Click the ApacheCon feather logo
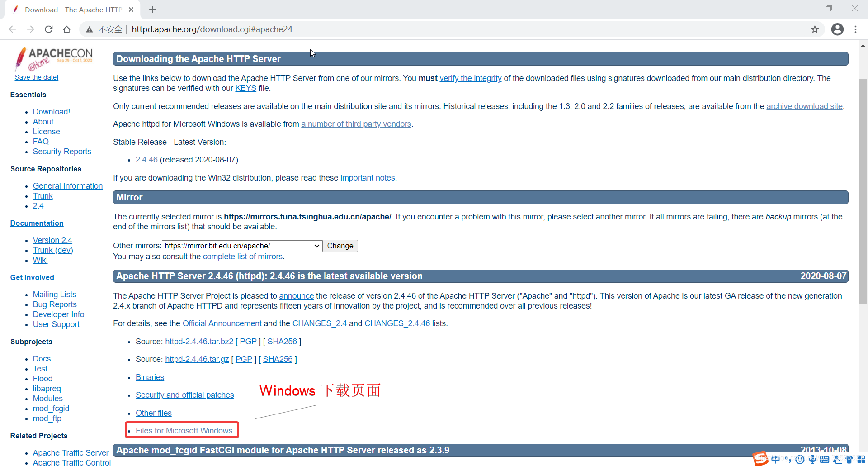 pos(20,58)
